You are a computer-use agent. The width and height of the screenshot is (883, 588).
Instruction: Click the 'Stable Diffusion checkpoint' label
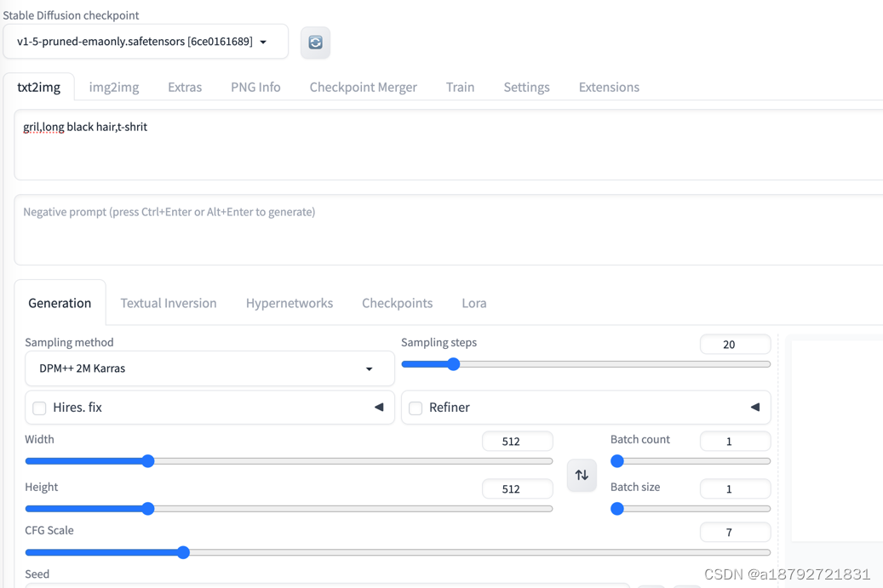click(71, 15)
